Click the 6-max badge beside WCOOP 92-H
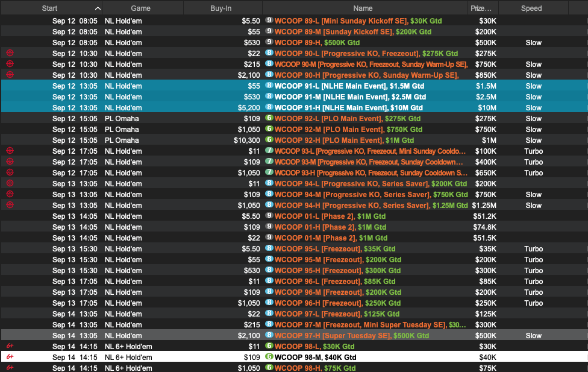The image size is (588, 372). [269, 140]
